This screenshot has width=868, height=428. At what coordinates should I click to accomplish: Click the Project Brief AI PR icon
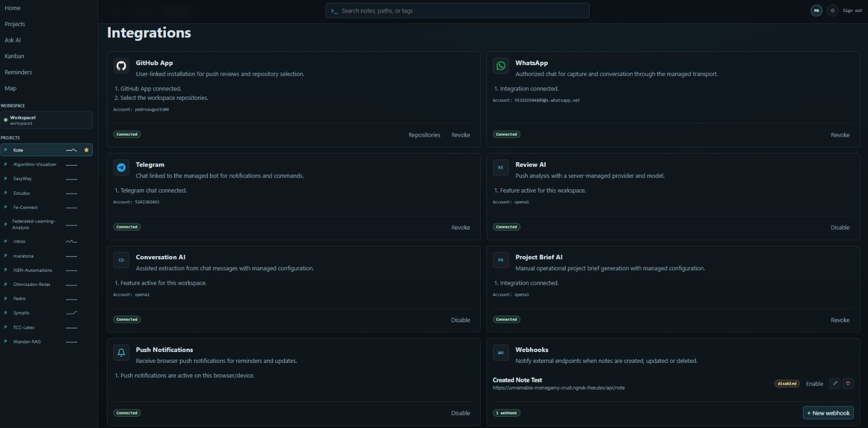coord(501,260)
